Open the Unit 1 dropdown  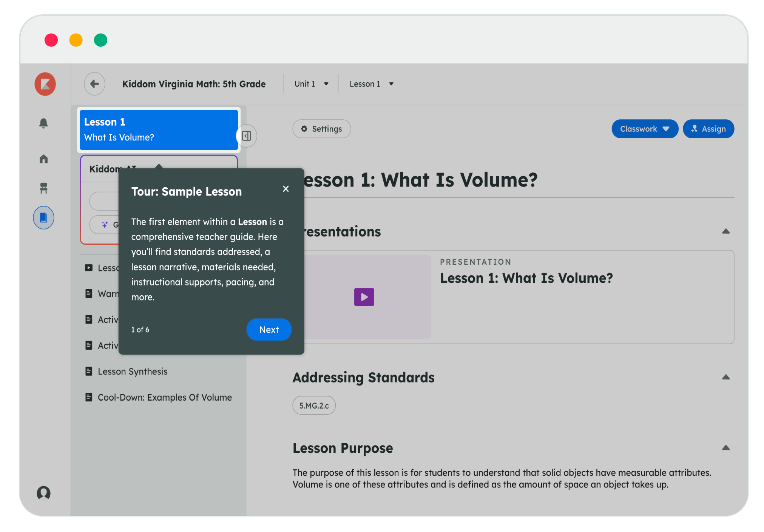(311, 84)
